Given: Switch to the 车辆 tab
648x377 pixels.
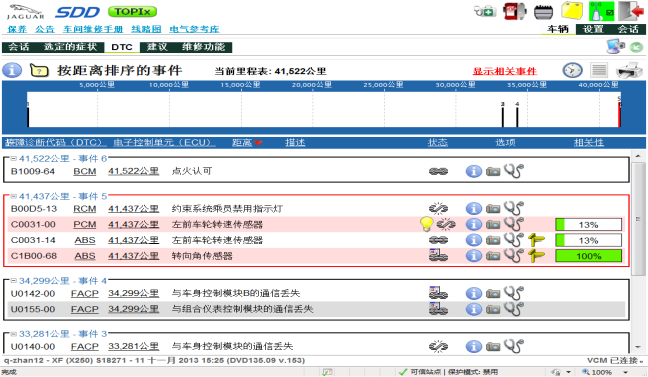Looking at the screenshot, I should pyautogui.click(x=558, y=29).
